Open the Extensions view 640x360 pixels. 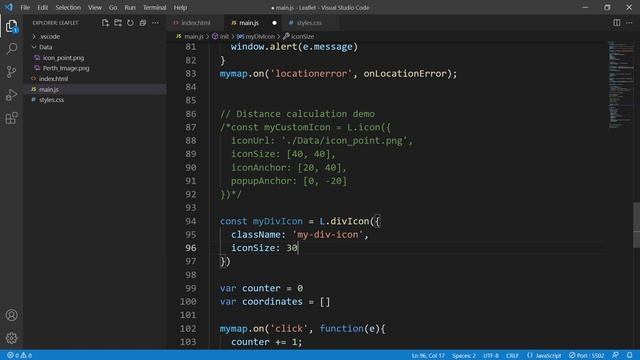point(11,118)
